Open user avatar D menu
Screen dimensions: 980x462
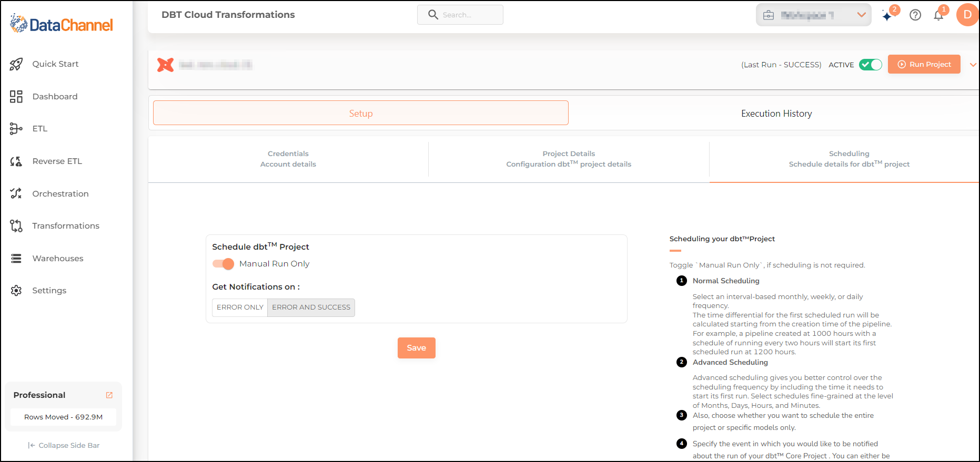(x=967, y=15)
